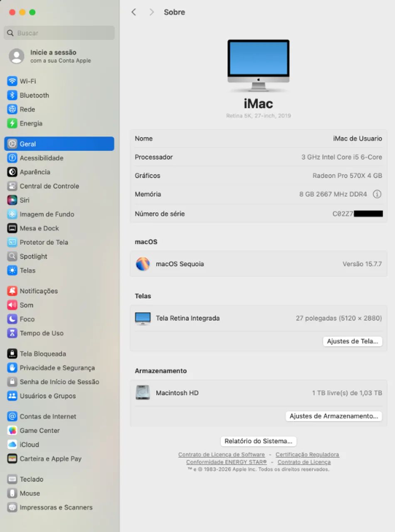Click the green zoom window button
This screenshot has width=395, height=532.
pyautogui.click(x=32, y=12)
